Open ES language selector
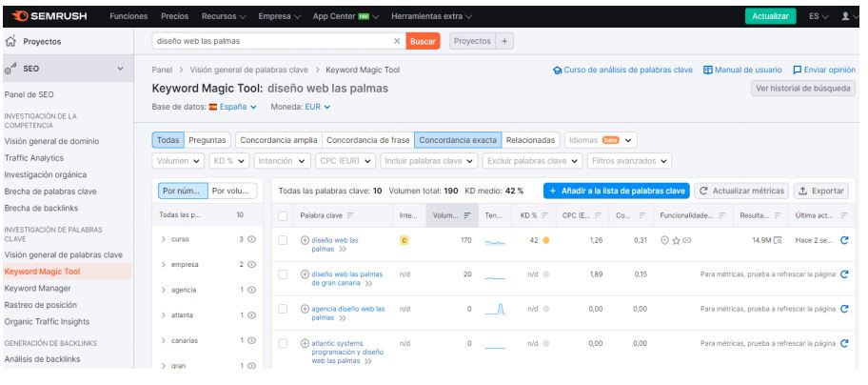This screenshot has height=385, width=868. coord(819,16)
